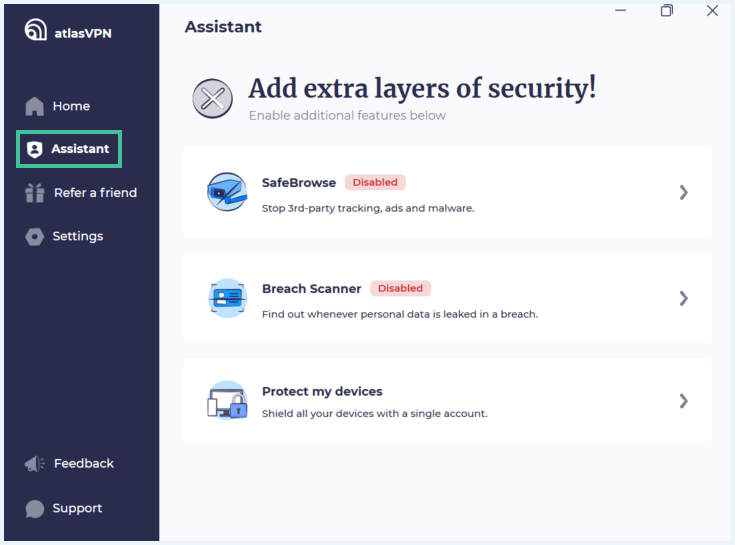The width and height of the screenshot is (735, 545).
Task: Click the Assistant shield icon in the sidebar
Action: 34,149
